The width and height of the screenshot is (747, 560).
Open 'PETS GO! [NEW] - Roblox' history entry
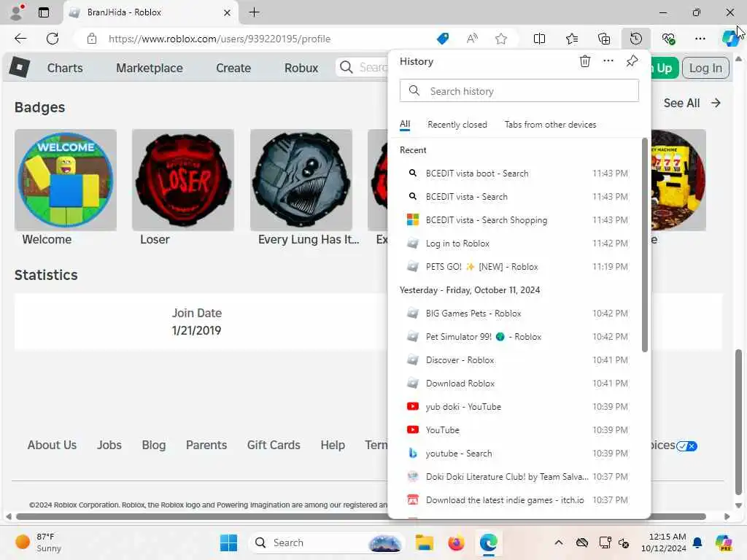tap(518, 267)
